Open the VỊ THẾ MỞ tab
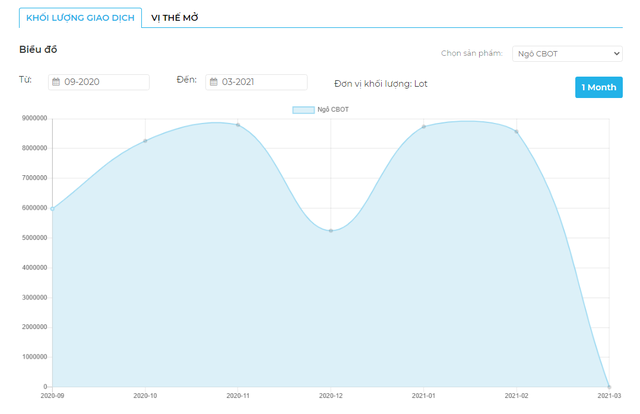 pyautogui.click(x=177, y=17)
